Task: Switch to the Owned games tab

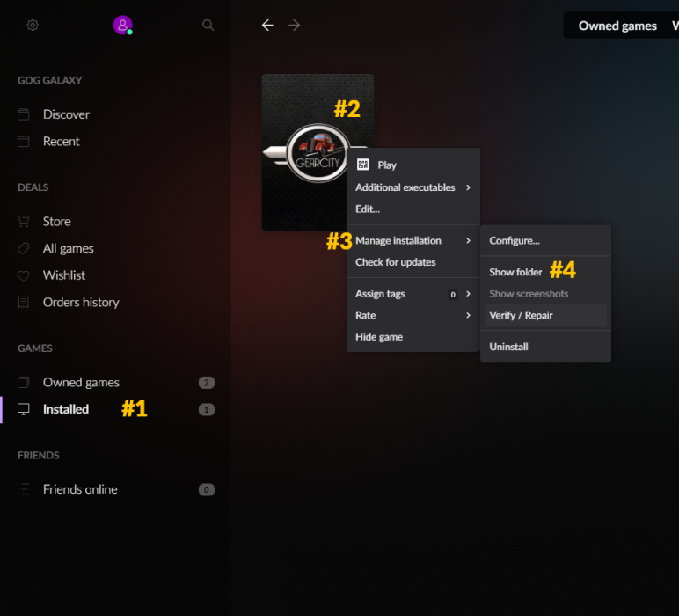Action: pyautogui.click(x=617, y=26)
